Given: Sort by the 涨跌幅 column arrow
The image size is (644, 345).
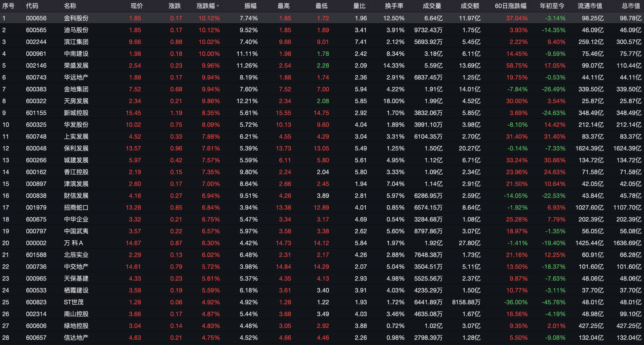Looking at the screenshot, I should [x=218, y=6].
